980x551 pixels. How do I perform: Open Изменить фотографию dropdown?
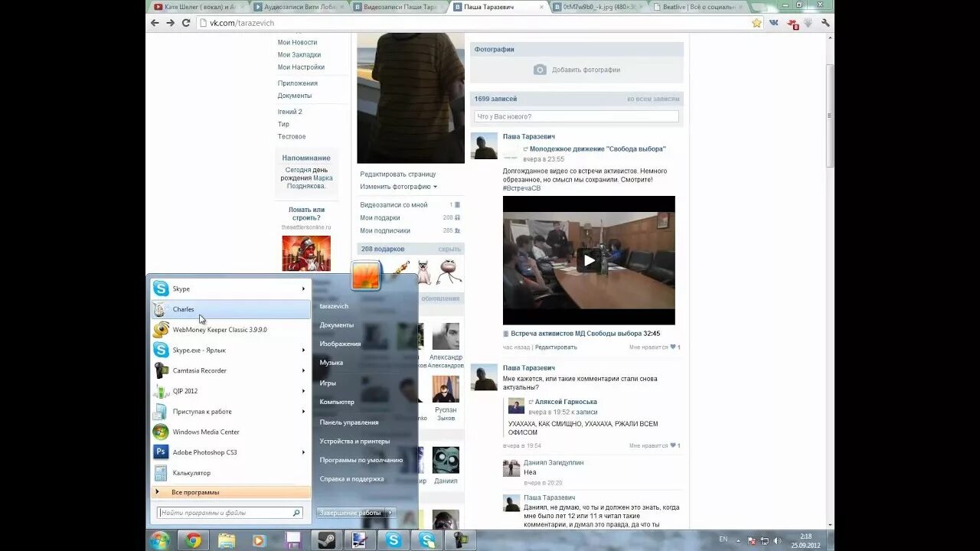[x=399, y=187]
